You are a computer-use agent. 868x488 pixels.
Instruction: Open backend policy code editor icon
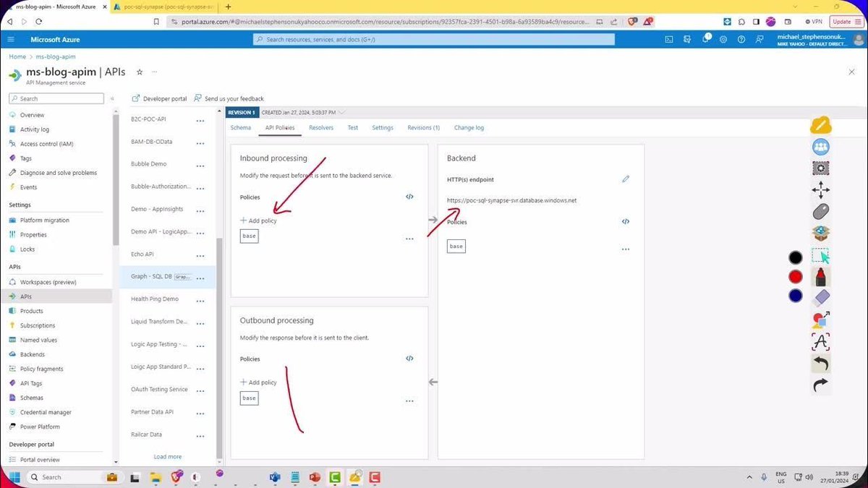point(626,222)
